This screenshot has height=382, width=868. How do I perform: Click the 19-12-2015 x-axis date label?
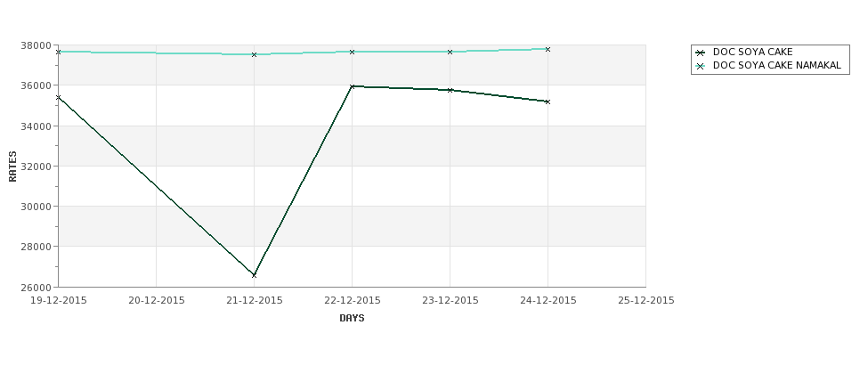pyautogui.click(x=58, y=301)
